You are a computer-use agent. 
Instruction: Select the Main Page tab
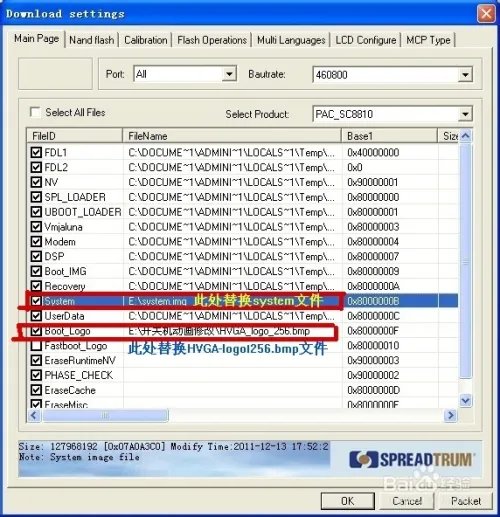click(36, 39)
